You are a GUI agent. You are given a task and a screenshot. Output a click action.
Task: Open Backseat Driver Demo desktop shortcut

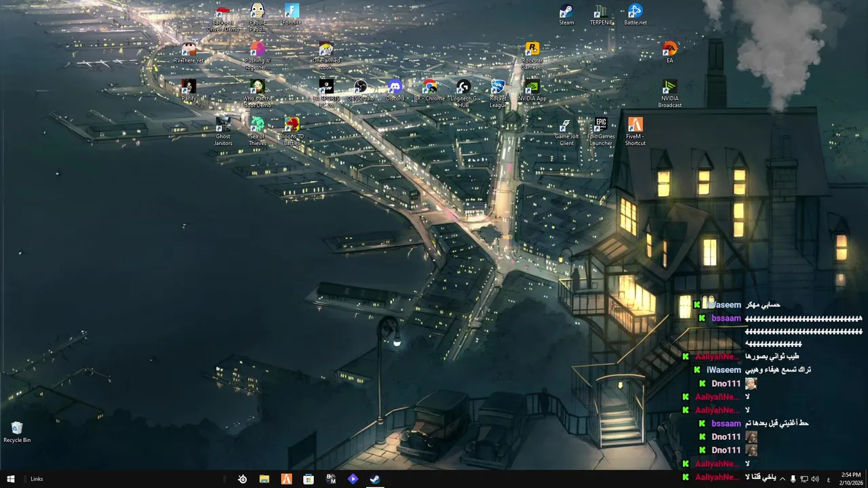point(223,18)
